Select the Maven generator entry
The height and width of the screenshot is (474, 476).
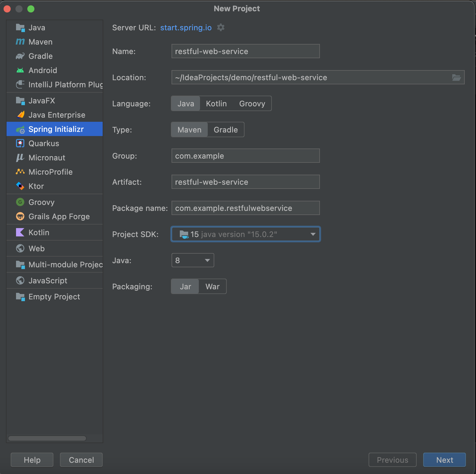[x=55, y=42]
